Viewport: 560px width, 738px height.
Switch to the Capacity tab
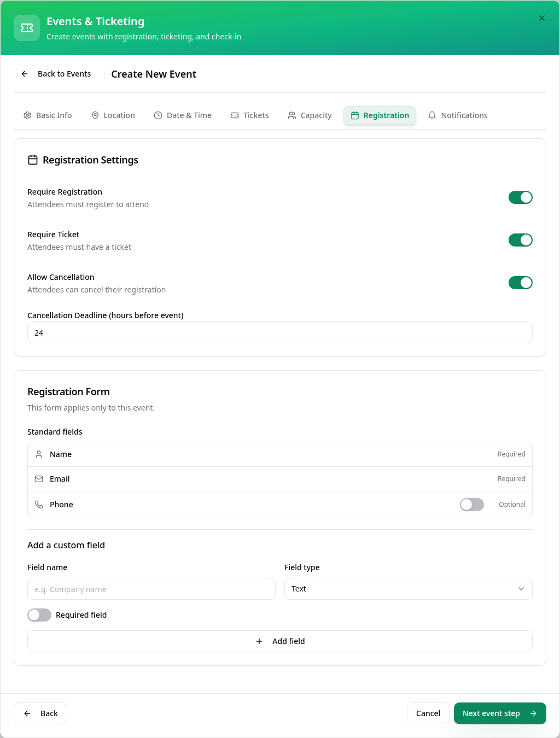pos(310,115)
